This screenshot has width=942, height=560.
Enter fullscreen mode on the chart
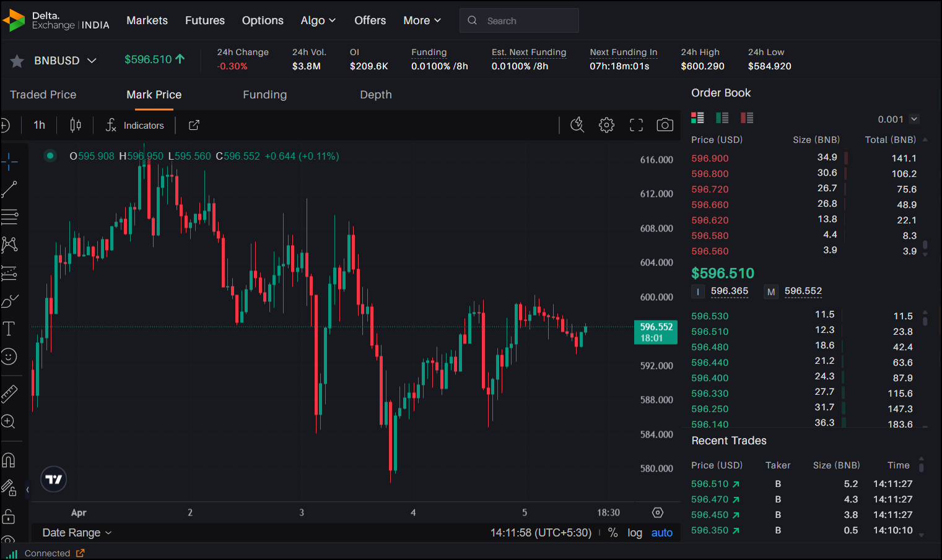(x=636, y=124)
